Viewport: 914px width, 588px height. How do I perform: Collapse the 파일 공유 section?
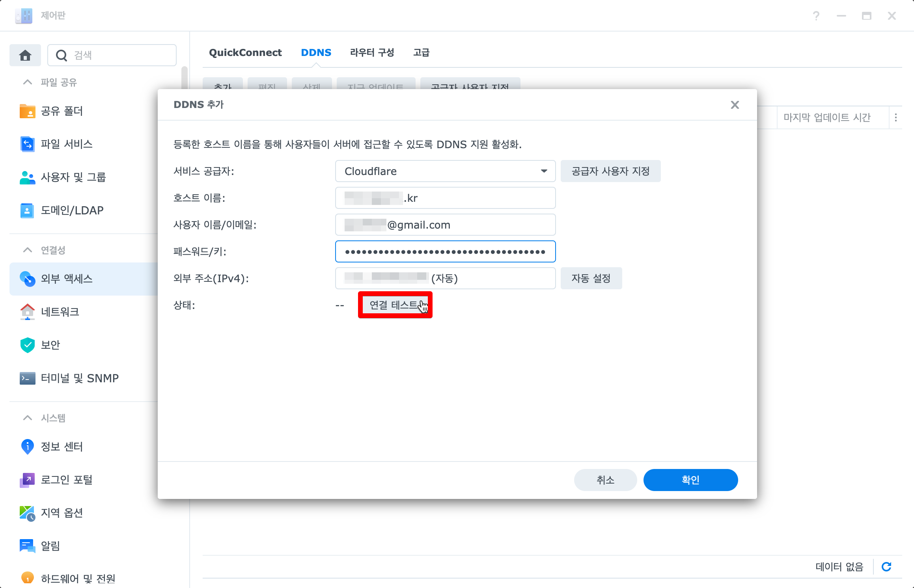point(28,82)
